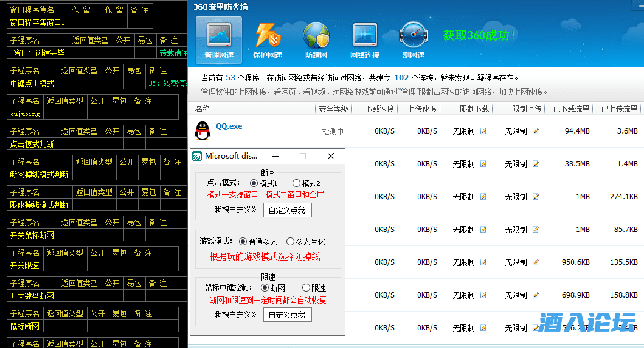
Task: Sort by the 下载速度 column header
Action: pyautogui.click(x=379, y=109)
